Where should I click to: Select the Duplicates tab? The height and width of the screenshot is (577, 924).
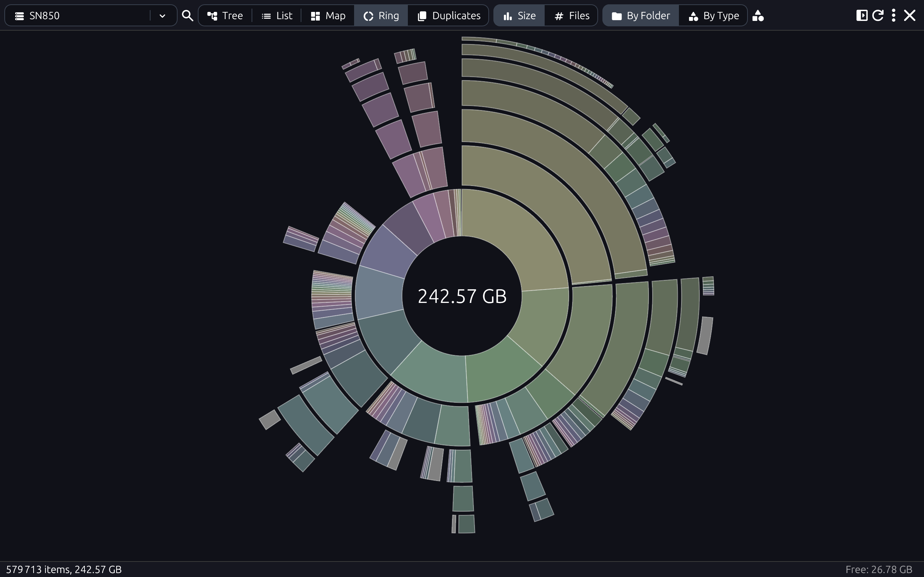point(448,15)
